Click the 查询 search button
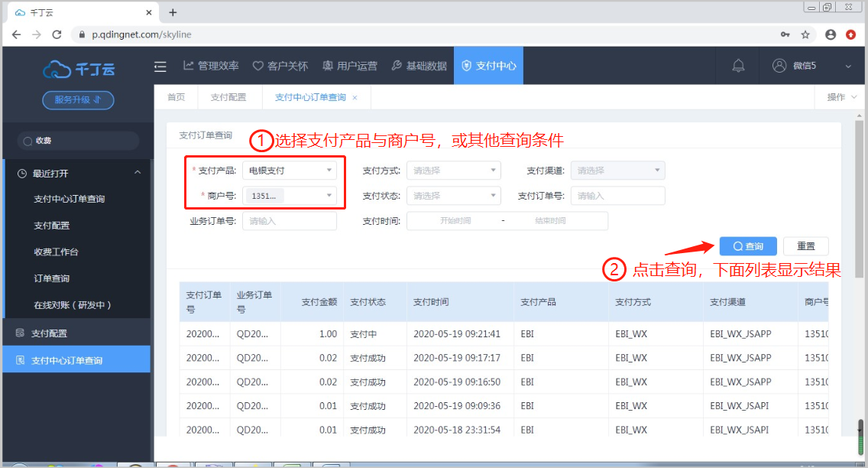 748,246
